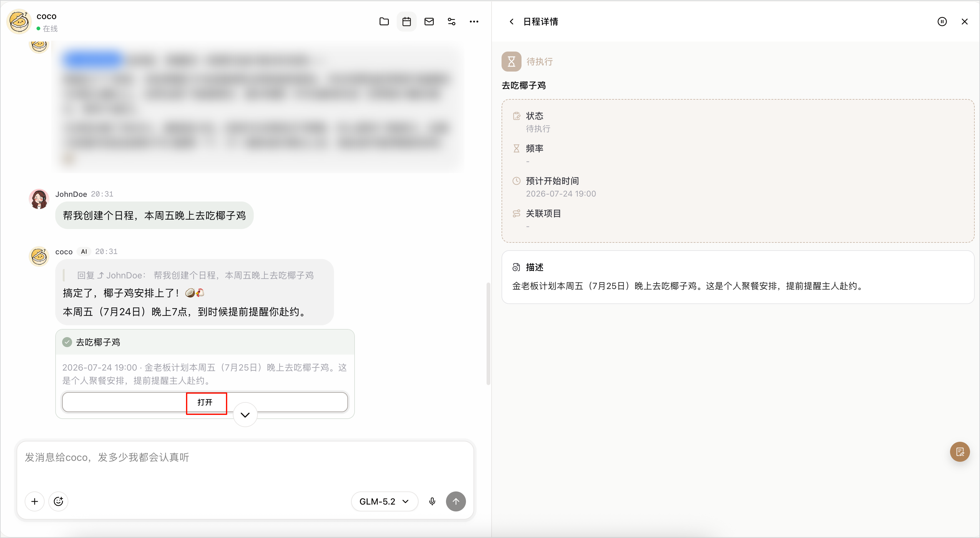Image resolution: width=980 pixels, height=538 pixels.
Task: Open the three-dot more options menu
Action: [474, 22]
